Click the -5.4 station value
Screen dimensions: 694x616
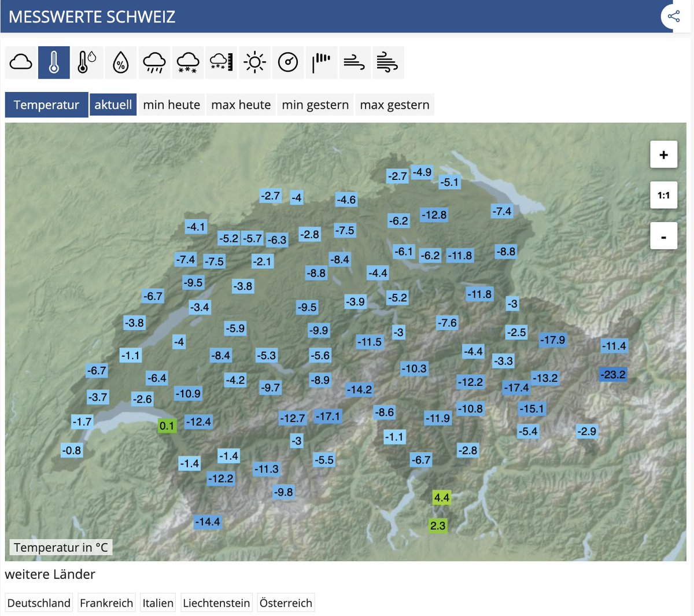(528, 431)
